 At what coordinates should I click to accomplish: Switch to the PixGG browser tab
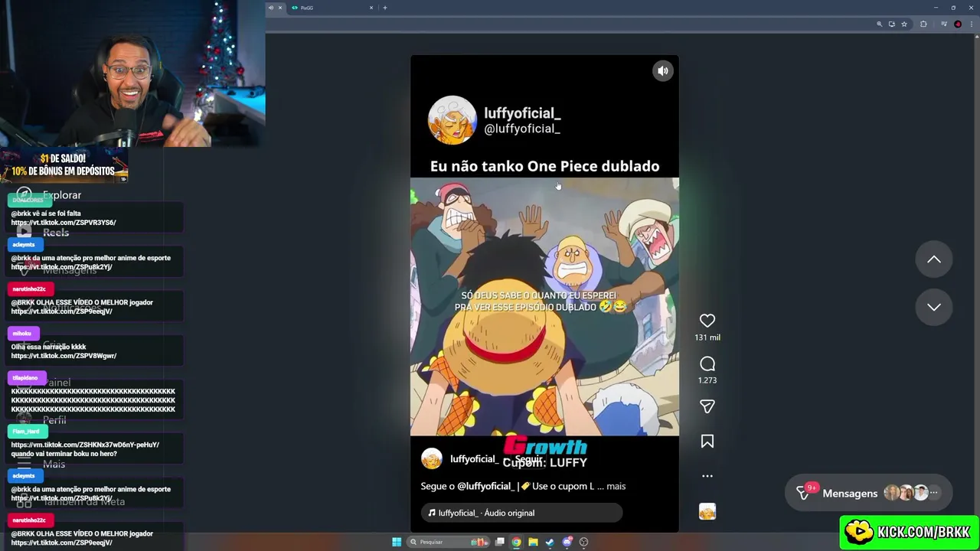click(332, 8)
